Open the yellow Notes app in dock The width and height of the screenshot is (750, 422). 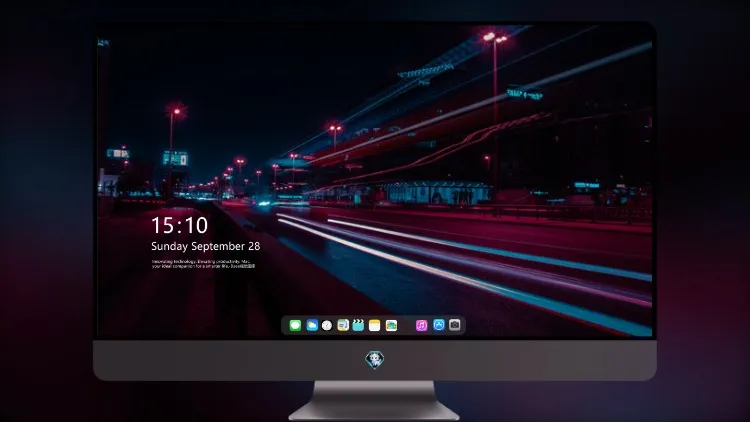click(375, 325)
